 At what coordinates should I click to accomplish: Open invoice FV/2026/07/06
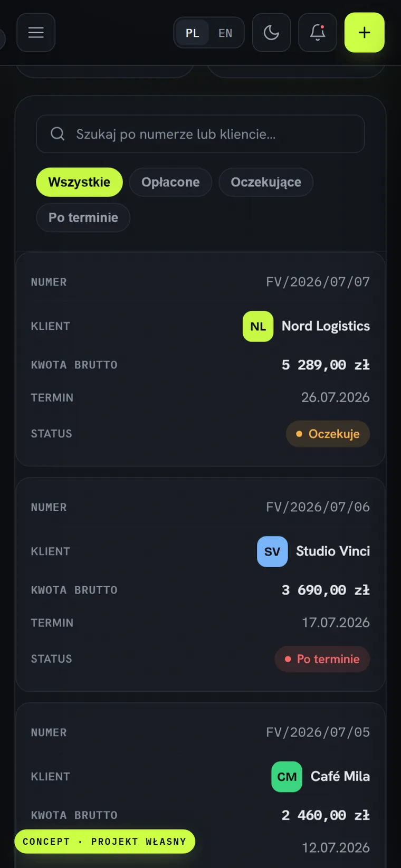point(318,507)
